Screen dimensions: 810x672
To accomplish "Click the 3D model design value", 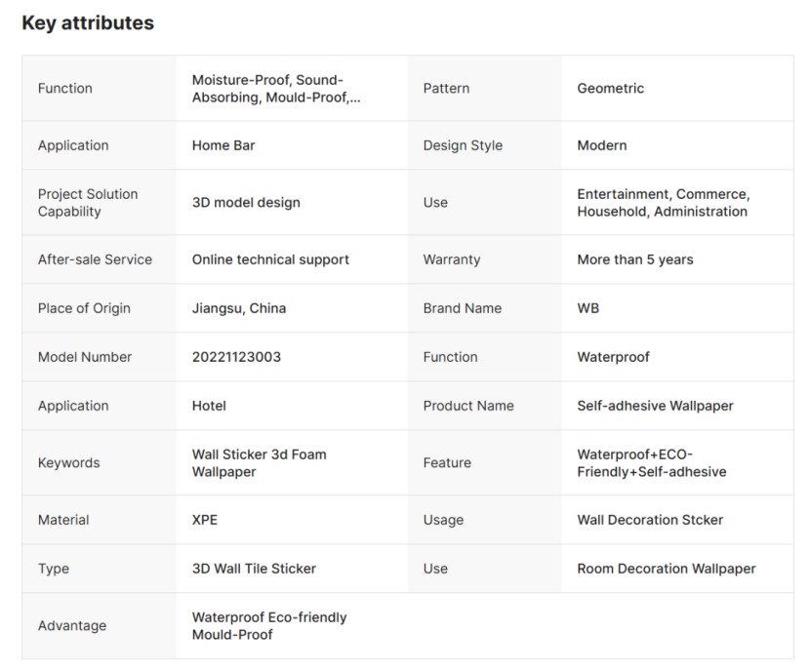I will pos(246,203).
